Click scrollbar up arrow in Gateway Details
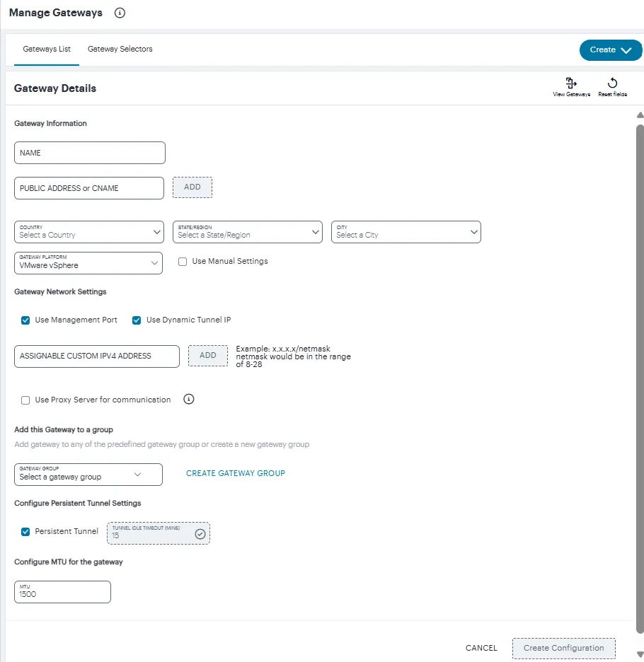 640,115
